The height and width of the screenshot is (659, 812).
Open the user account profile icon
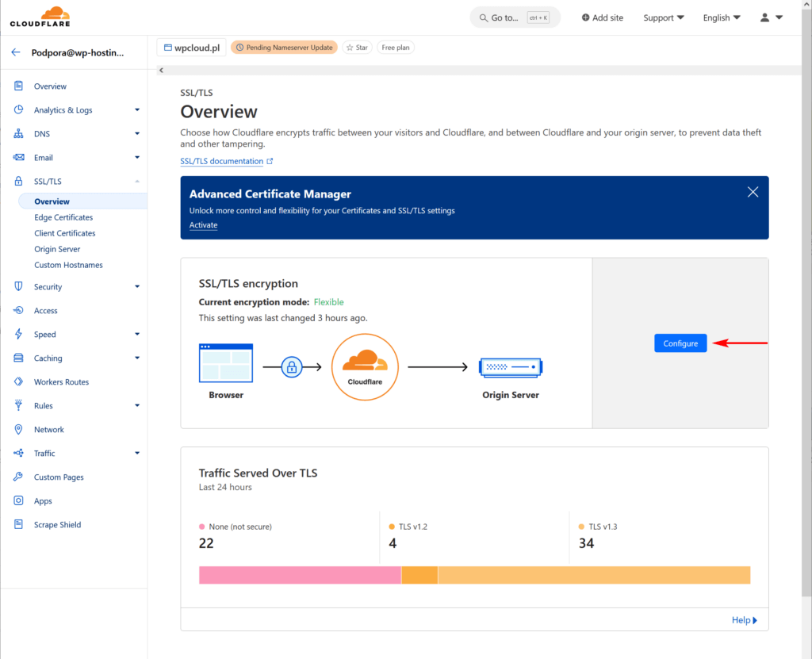[765, 17]
